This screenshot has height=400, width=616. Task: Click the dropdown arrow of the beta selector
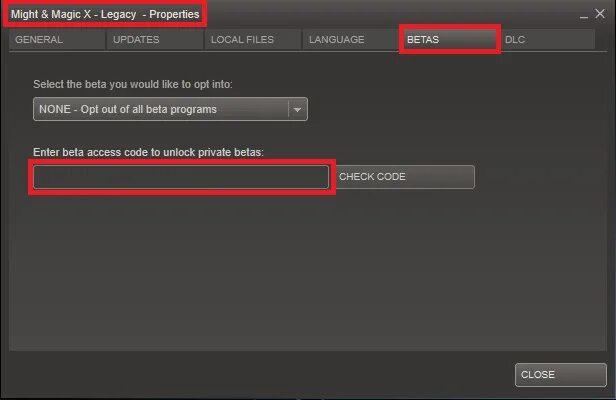297,109
